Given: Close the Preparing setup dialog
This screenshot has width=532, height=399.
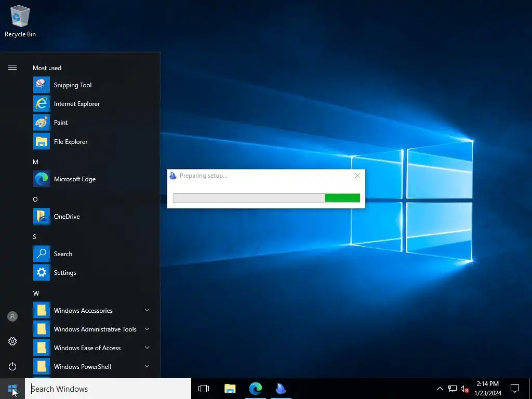Looking at the screenshot, I should pyautogui.click(x=357, y=176).
